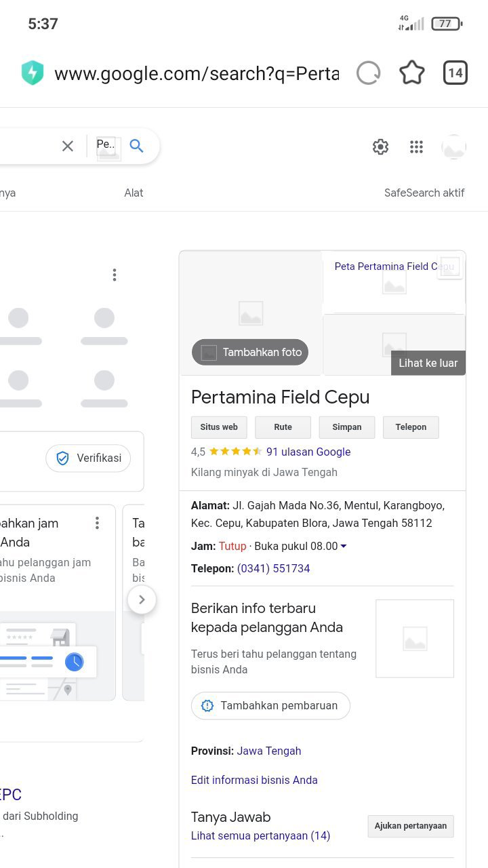Click Tambahkan pembaruan button
Image resolution: width=488 pixels, height=868 pixels.
[x=270, y=705]
